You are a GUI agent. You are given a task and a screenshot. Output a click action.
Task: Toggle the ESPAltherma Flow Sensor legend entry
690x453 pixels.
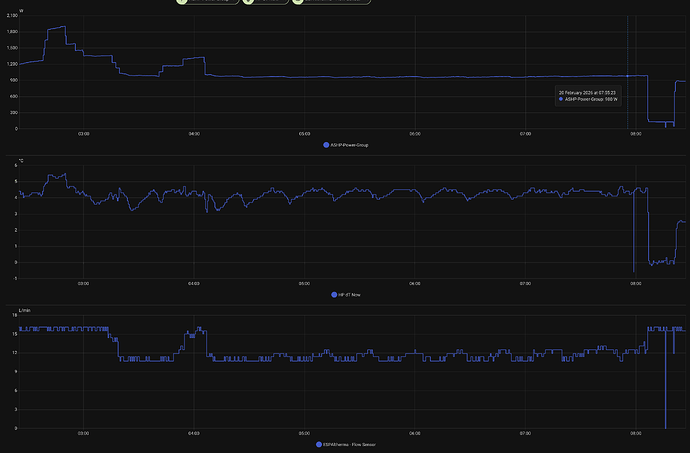coord(347,444)
